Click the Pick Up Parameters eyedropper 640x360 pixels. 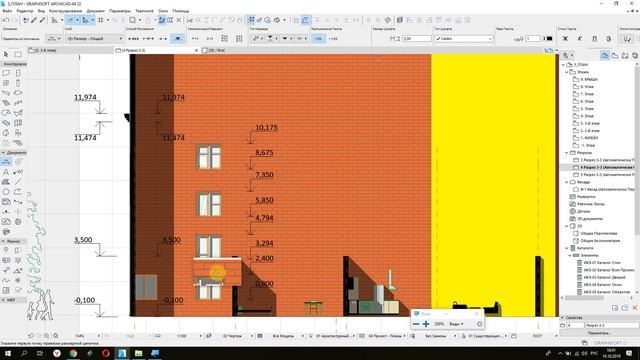pos(34,20)
